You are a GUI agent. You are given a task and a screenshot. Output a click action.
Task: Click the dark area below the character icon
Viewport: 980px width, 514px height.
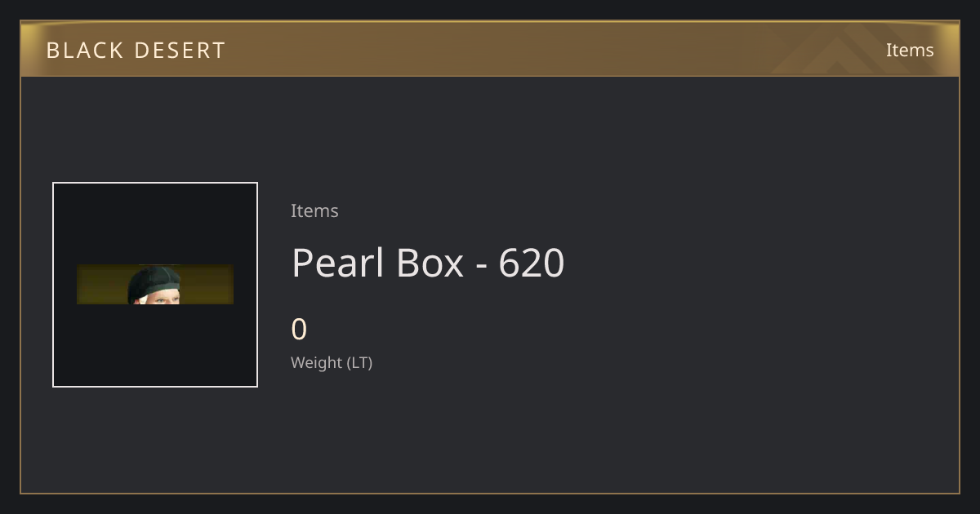[x=155, y=345]
